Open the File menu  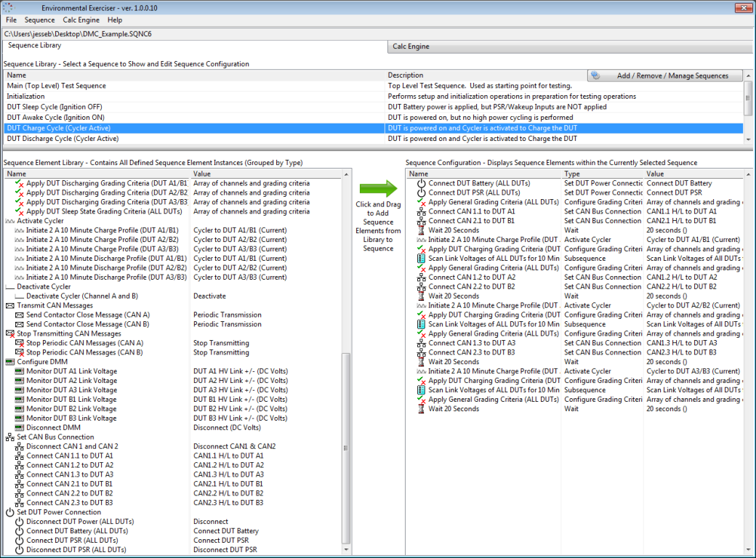11,20
